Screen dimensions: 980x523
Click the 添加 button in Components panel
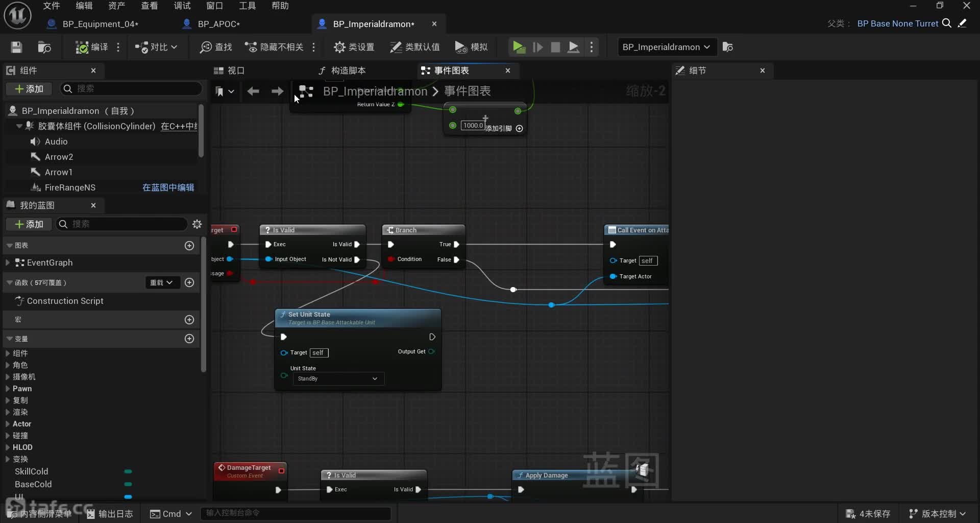tap(29, 89)
